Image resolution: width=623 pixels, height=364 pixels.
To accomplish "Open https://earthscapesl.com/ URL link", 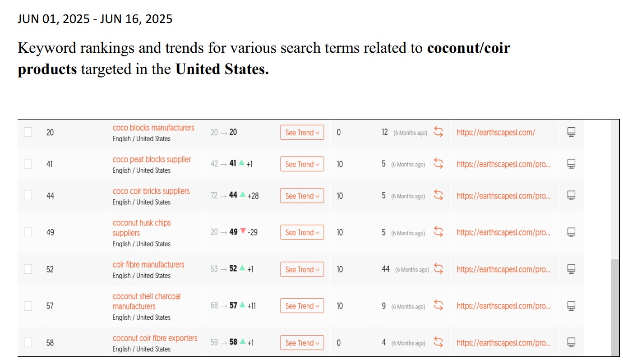I will pyautogui.click(x=496, y=133).
